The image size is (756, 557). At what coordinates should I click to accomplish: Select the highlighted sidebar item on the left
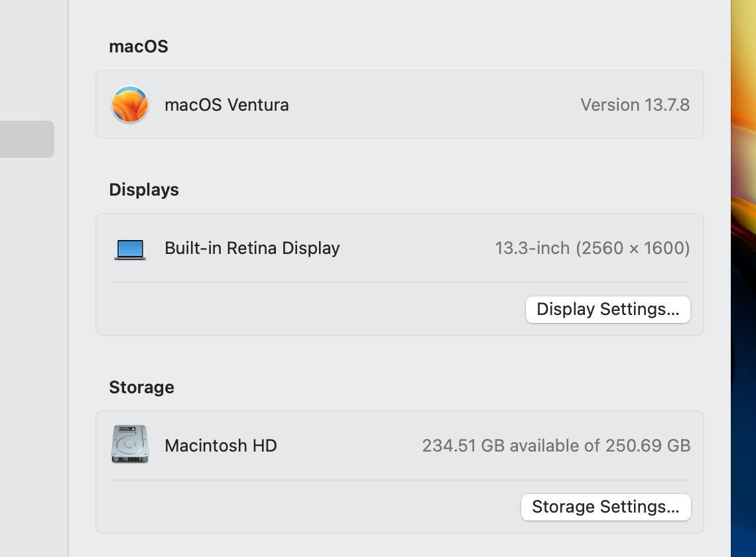[x=27, y=139]
